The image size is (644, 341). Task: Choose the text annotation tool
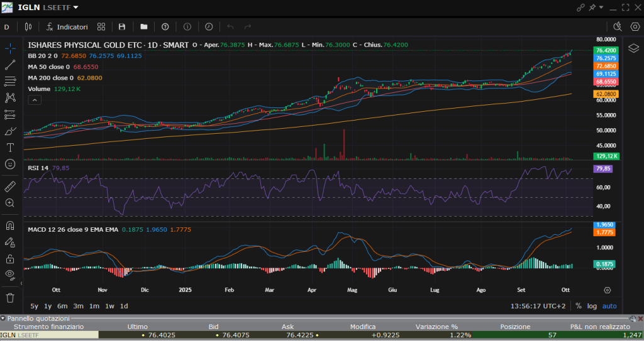10,148
